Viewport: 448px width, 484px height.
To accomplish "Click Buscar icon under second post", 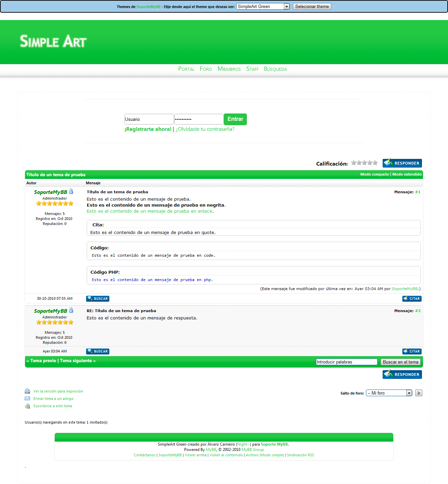I will pos(97,351).
